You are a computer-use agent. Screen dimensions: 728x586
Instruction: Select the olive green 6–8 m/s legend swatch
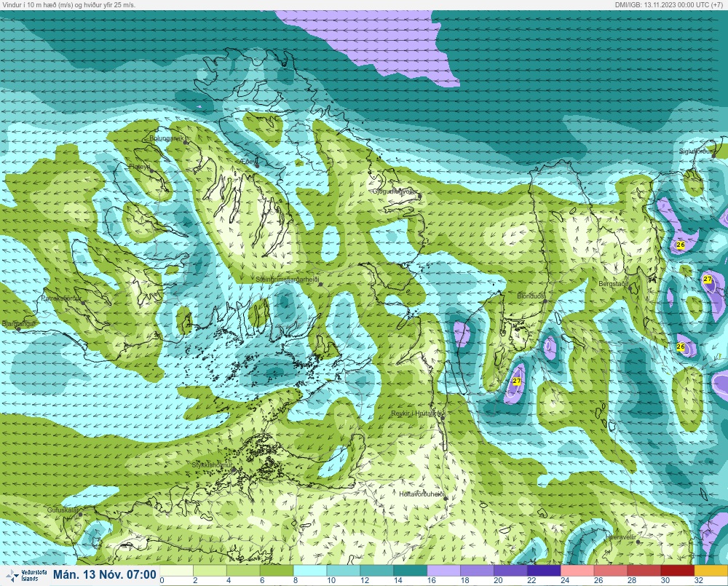click(x=277, y=570)
